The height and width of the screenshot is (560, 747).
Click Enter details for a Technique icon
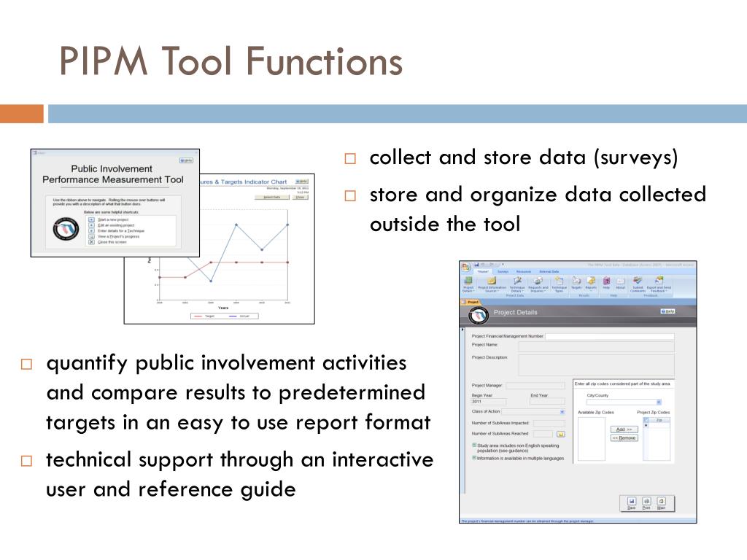click(x=91, y=231)
